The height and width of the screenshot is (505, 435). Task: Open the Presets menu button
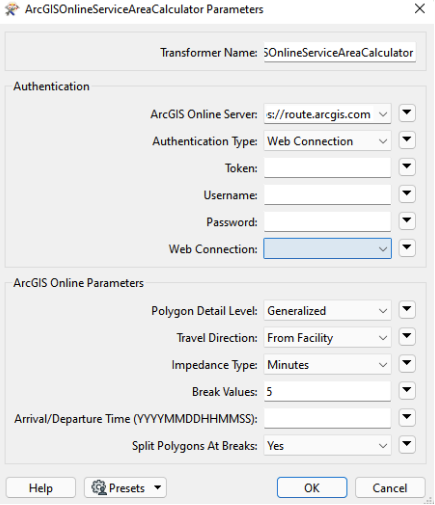[x=125, y=488]
